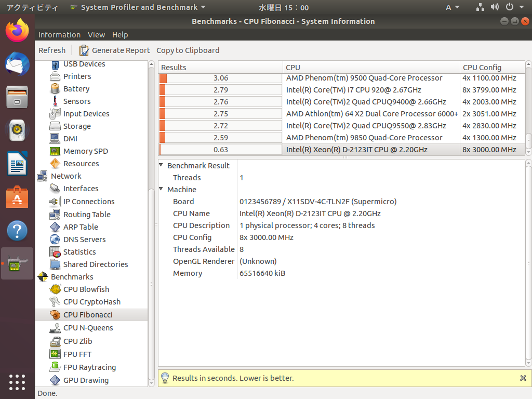Collapse the Benchmark Result section
Viewport: 532px width, 399px height.
click(161, 165)
